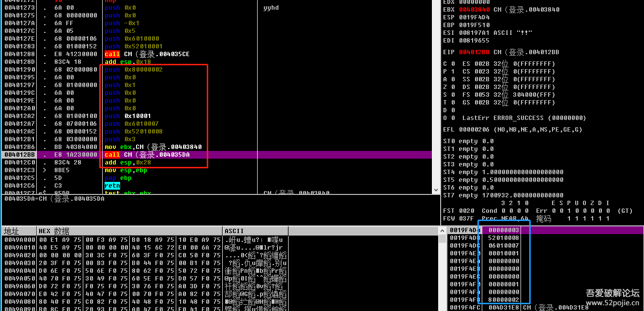Click the jump marker at address 004012C3
The height and width of the screenshot is (311, 644).
[45, 170]
